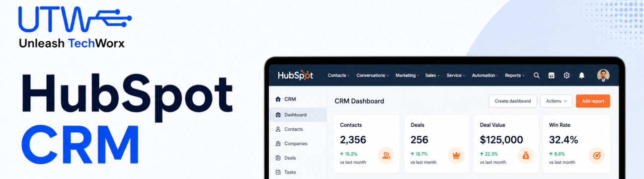
Task: Select Dashboard in the sidebar
Action: [x=297, y=115]
